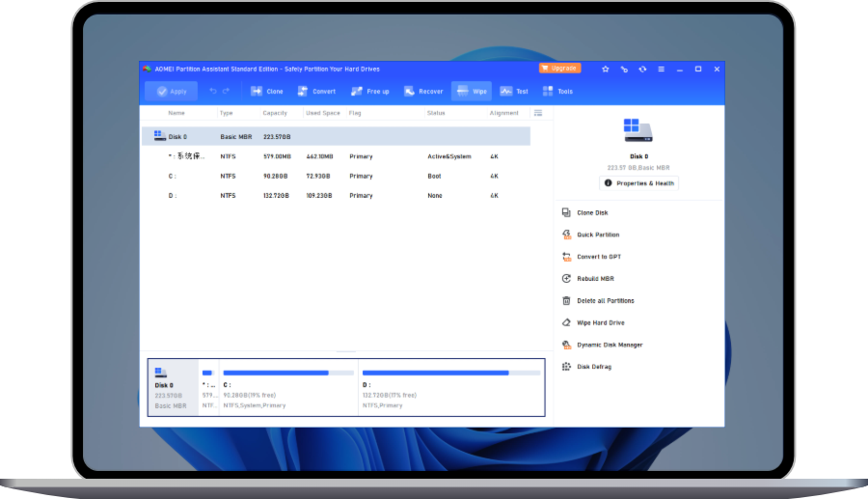Open the Convert menu

[x=316, y=92]
